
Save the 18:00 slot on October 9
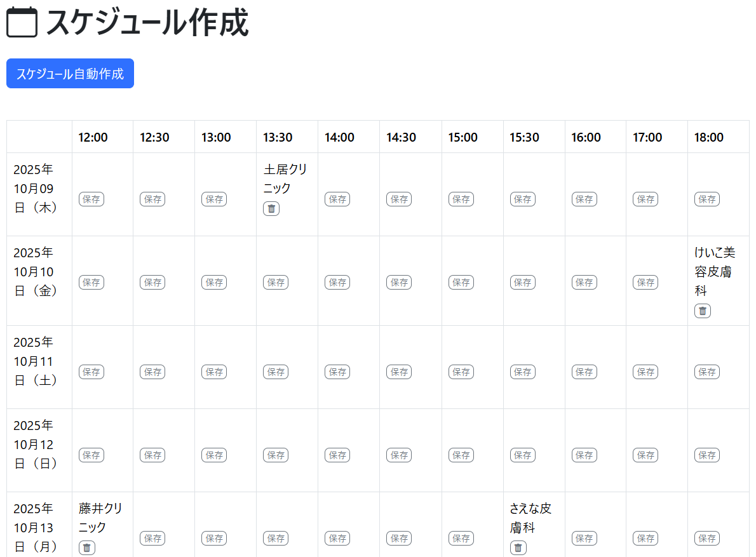tap(707, 199)
